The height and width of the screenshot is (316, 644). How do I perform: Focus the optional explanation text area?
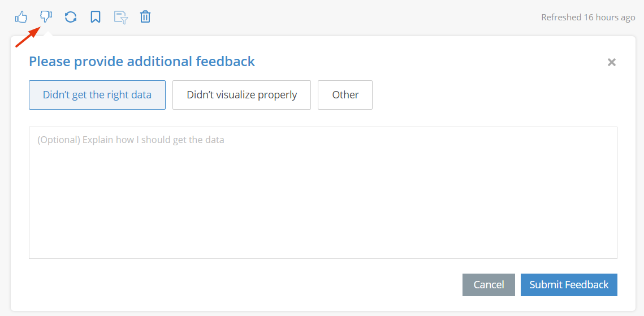click(x=323, y=193)
